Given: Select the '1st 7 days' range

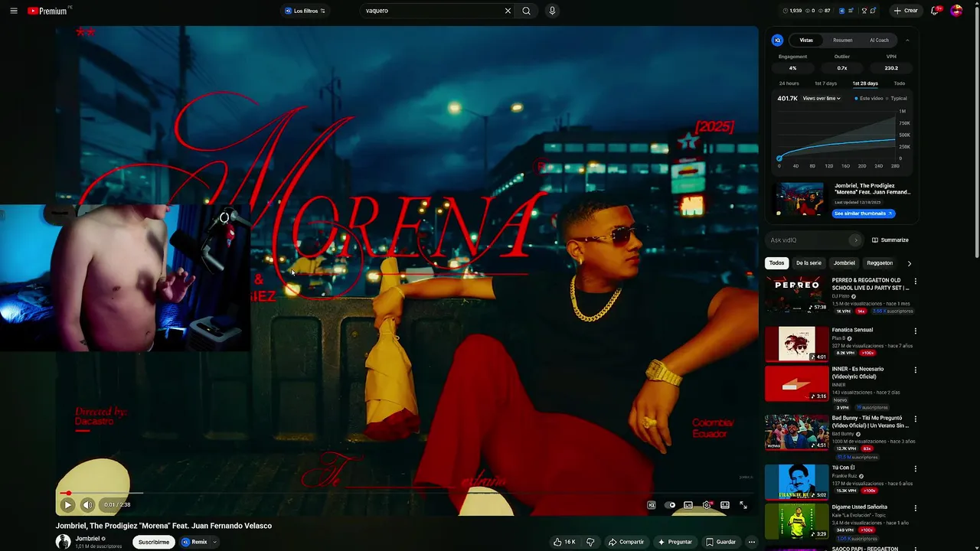Looking at the screenshot, I should (x=825, y=83).
